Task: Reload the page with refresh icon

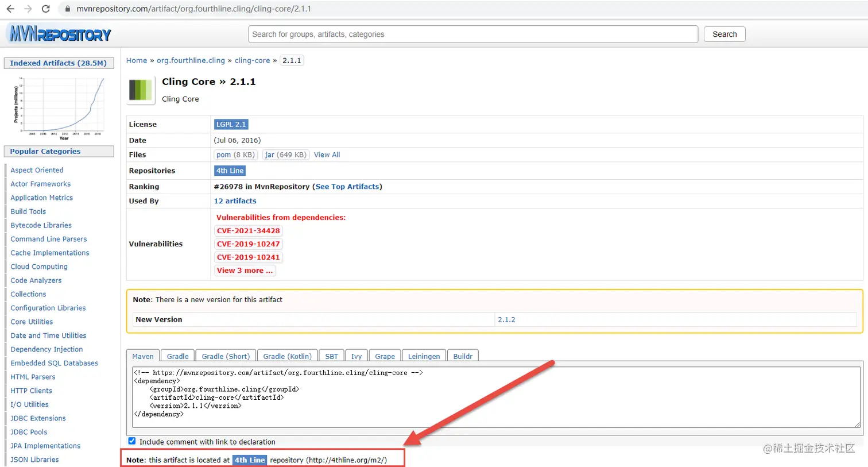Action: pyautogui.click(x=46, y=9)
